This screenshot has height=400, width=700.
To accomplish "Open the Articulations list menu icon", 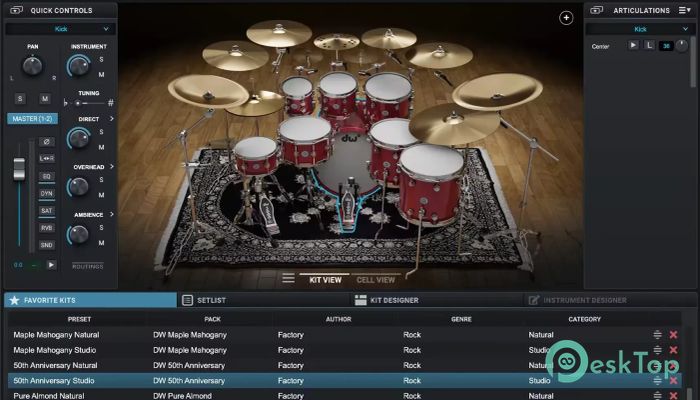I will [684, 10].
